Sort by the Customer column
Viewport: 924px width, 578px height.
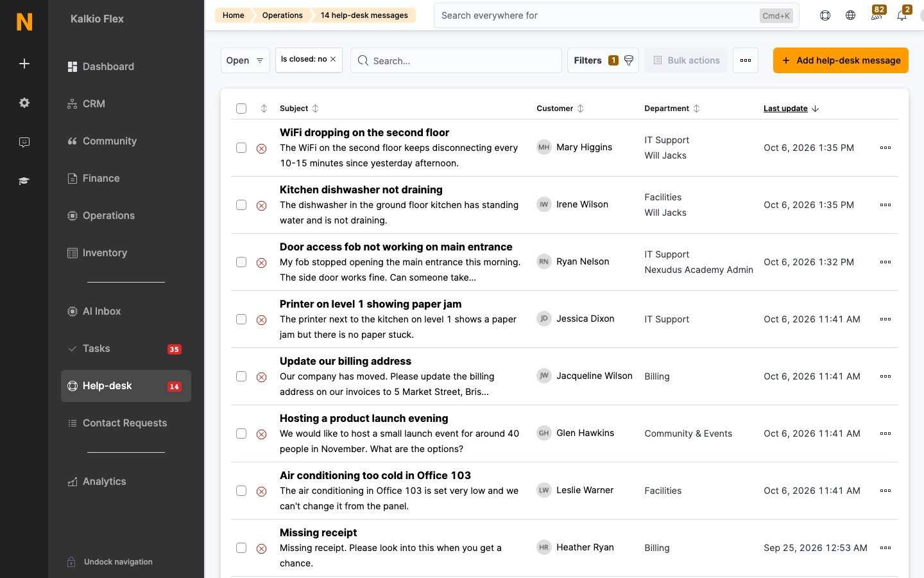560,109
